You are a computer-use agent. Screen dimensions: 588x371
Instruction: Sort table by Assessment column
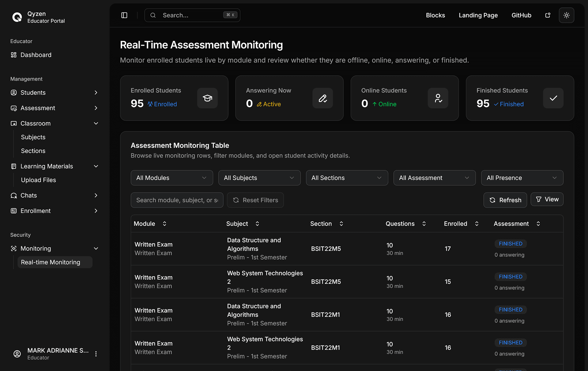point(538,224)
